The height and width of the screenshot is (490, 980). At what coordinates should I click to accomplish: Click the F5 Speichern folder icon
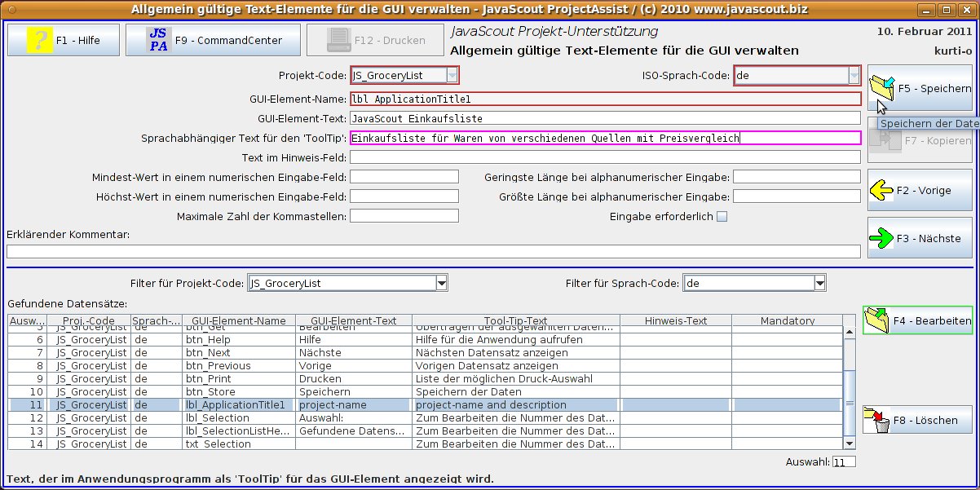882,86
